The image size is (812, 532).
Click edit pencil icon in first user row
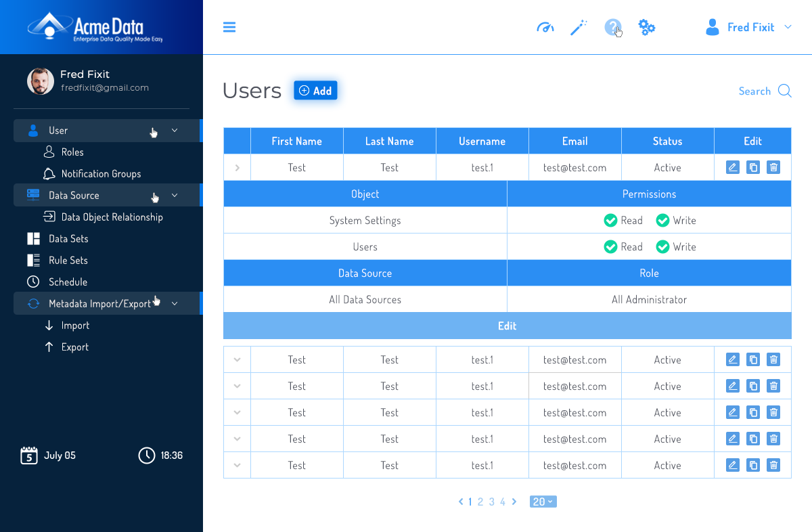[x=732, y=167]
